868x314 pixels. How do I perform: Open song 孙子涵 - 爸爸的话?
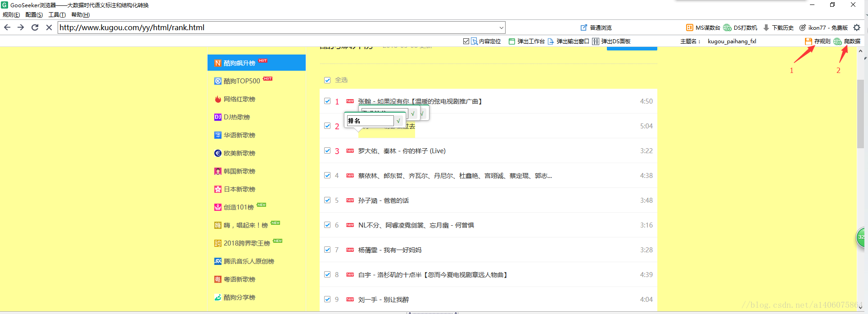click(384, 200)
